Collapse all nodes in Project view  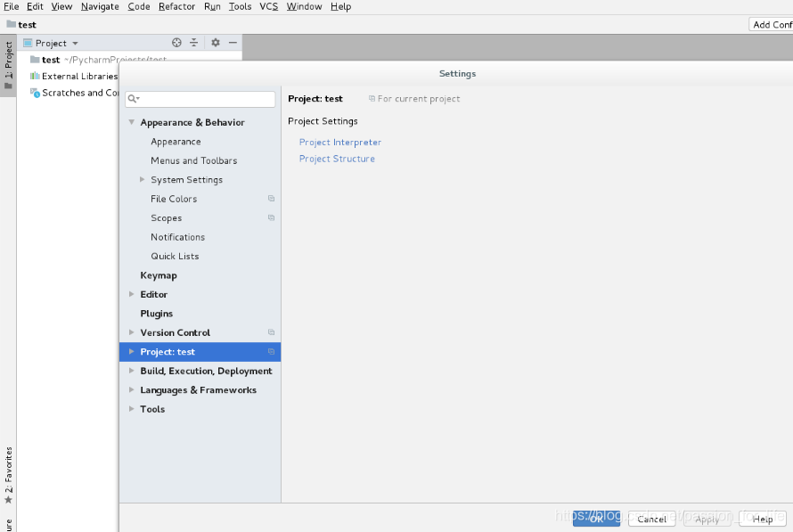tap(193, 42)
